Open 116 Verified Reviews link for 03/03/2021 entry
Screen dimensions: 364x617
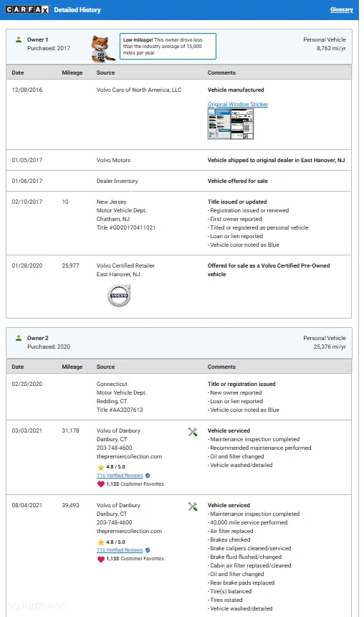click(120, 476)
